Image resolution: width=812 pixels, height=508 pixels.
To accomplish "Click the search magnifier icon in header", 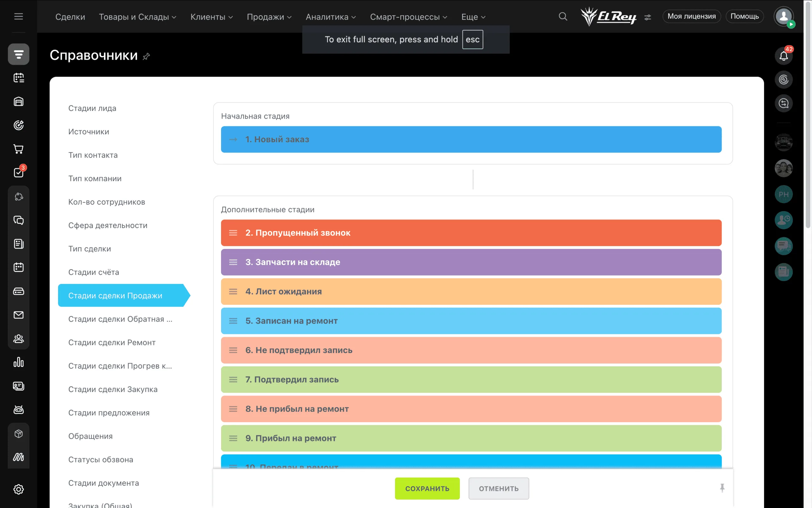I will [563, 17].
